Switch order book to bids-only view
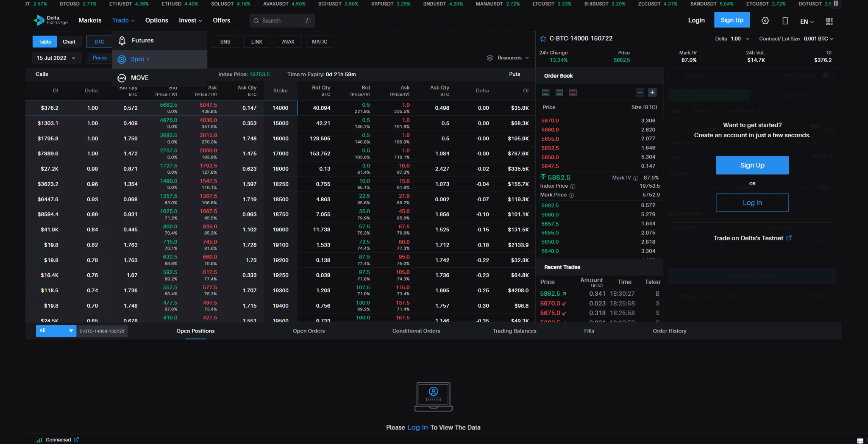The height and width of the screenshot is (444, 868). [x=559, y=92]
